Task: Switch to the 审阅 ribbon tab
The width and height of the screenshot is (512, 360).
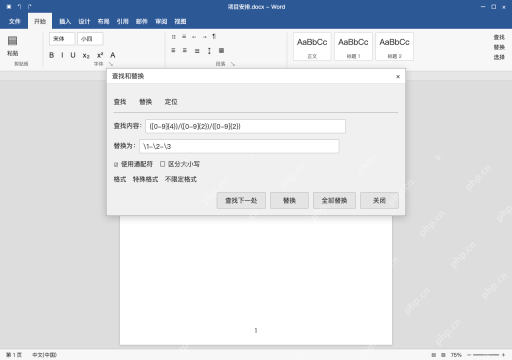Action: [x=161, y=21]
